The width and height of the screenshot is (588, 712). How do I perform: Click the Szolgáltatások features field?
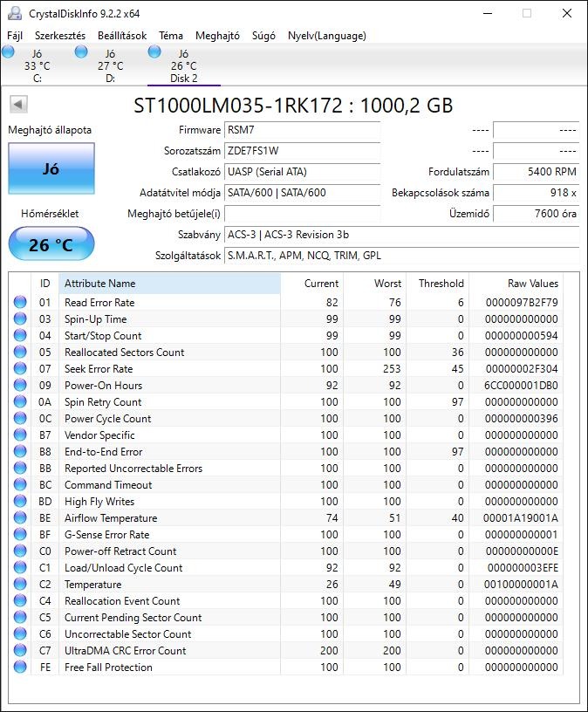tap(402, 255)
